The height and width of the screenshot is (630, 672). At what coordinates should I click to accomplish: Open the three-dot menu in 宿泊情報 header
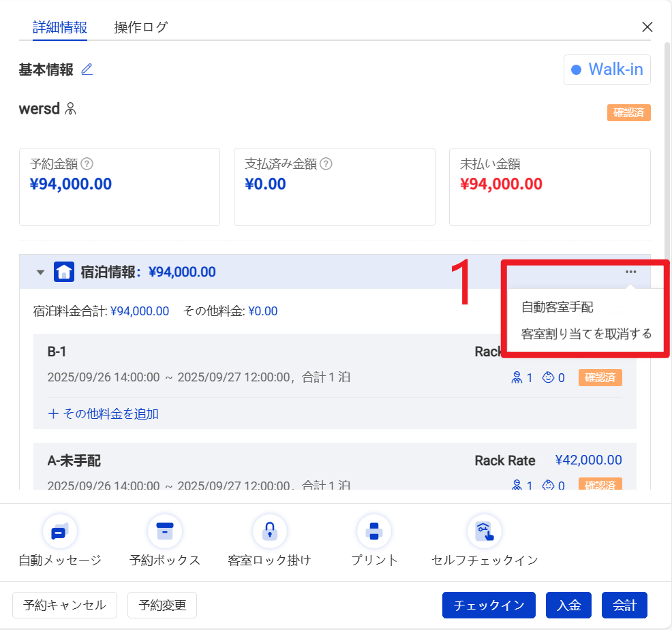[x=630, y=272]
